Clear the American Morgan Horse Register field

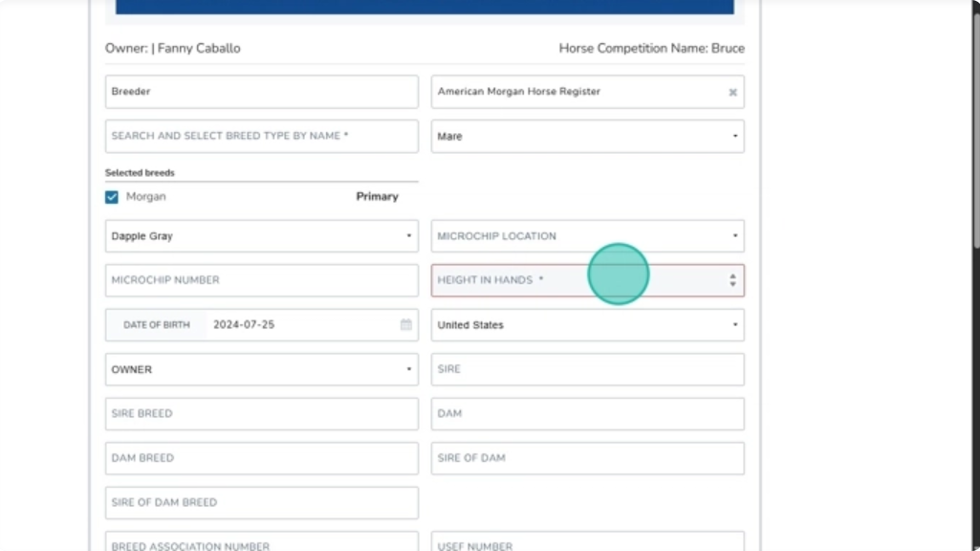732,93
